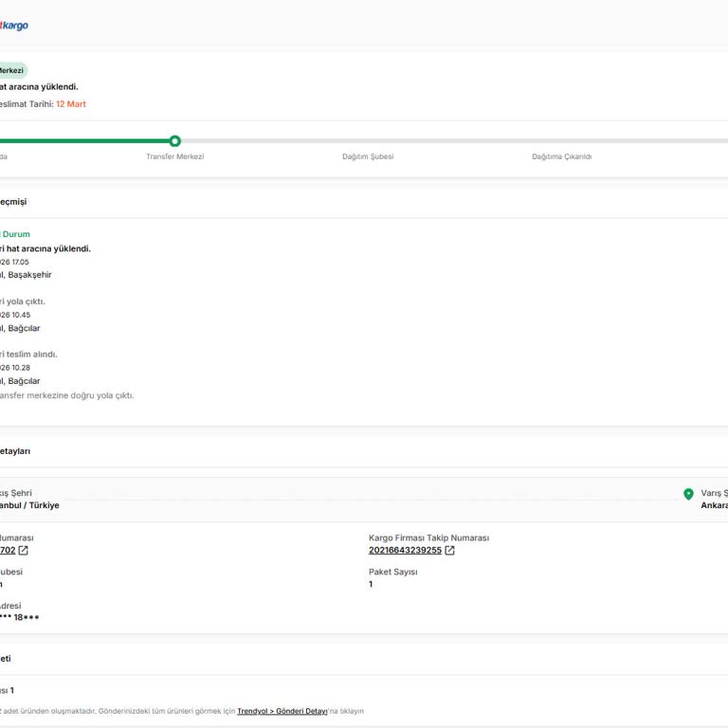This screenshot has height=728, width=728.
Task: Click the 17.05 timestamp entry
Action: pos(14,262)
